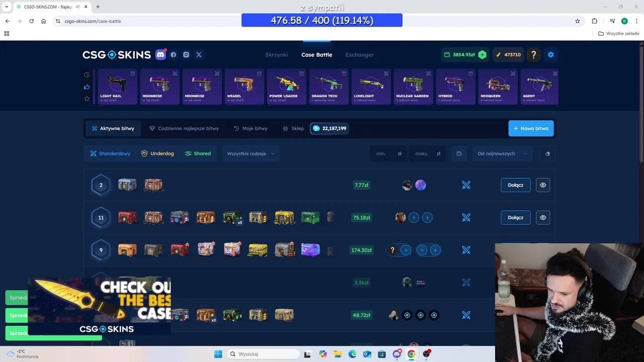Image resolution: width=644 pixels, height=362 pixels.
Task: Toggle the Underdog battle type filter
Action: [x=157, y=154]
